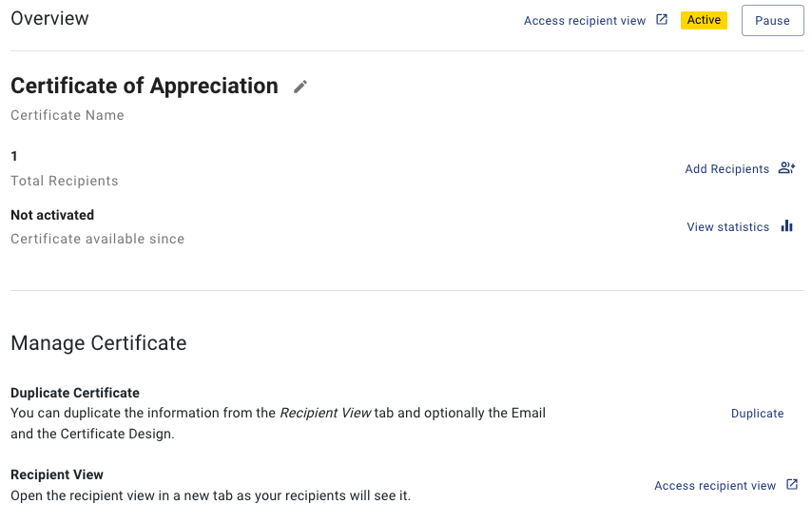Click the Certificate of Appreciation title
The width and height of the screenshot is (812, 523).
pos(145,86)
